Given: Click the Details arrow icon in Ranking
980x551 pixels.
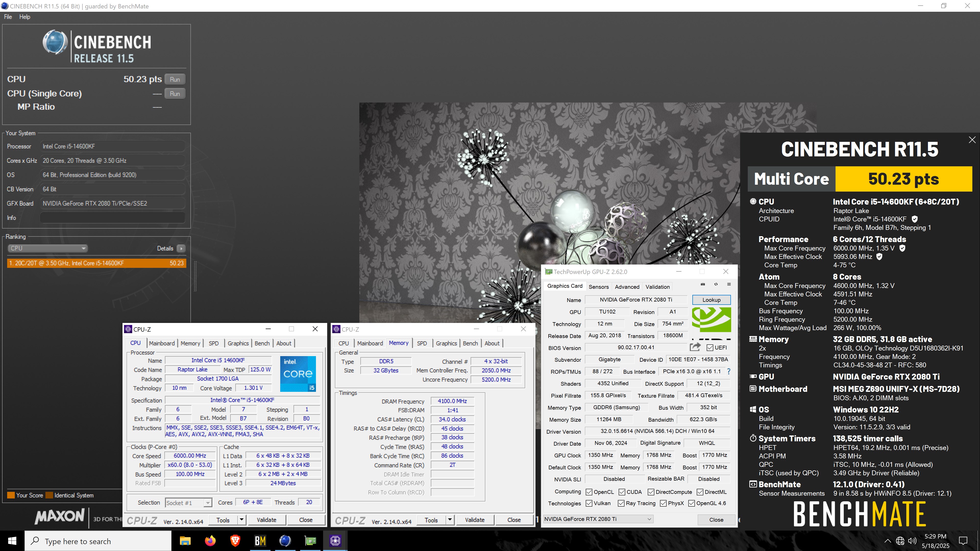Looking at the screenshot, I should (181, 248).
